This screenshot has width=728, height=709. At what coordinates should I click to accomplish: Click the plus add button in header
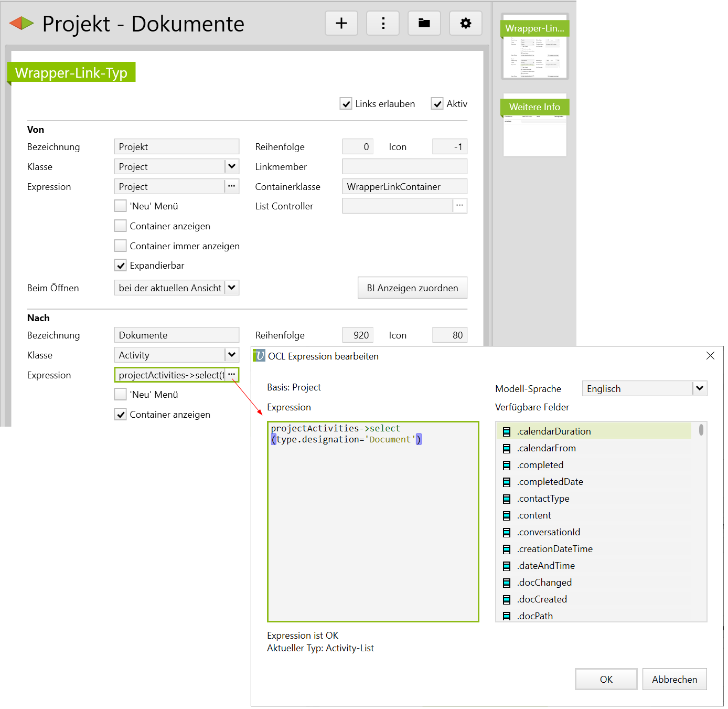click(x=341, y=24)
